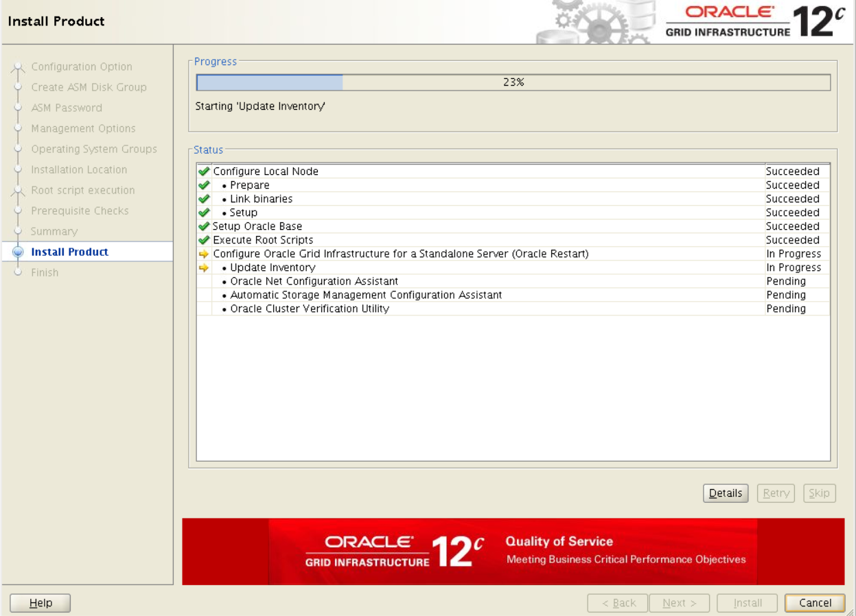Click the 23% installation progress bar
Screen dimensions: 856x616
click(x=513, y=82)
